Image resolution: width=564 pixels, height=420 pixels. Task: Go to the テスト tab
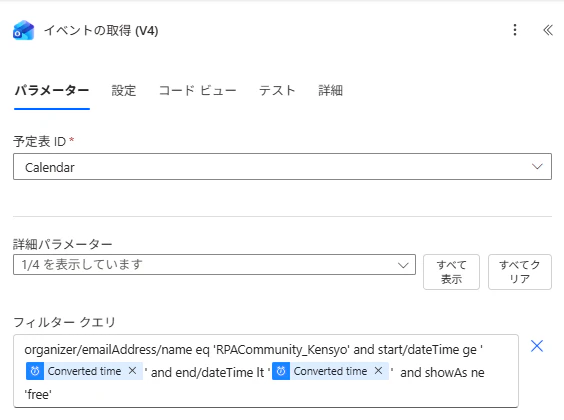277,91
